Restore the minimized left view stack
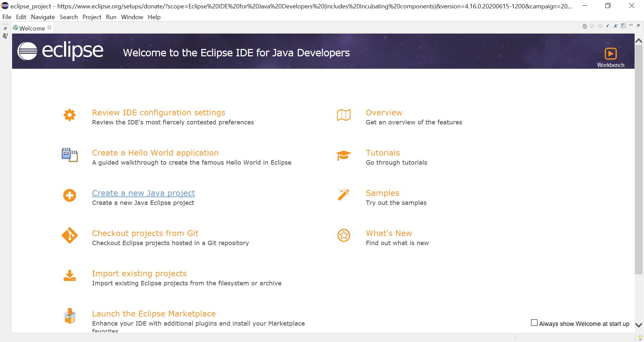644x342 pixels. point(5,28)
